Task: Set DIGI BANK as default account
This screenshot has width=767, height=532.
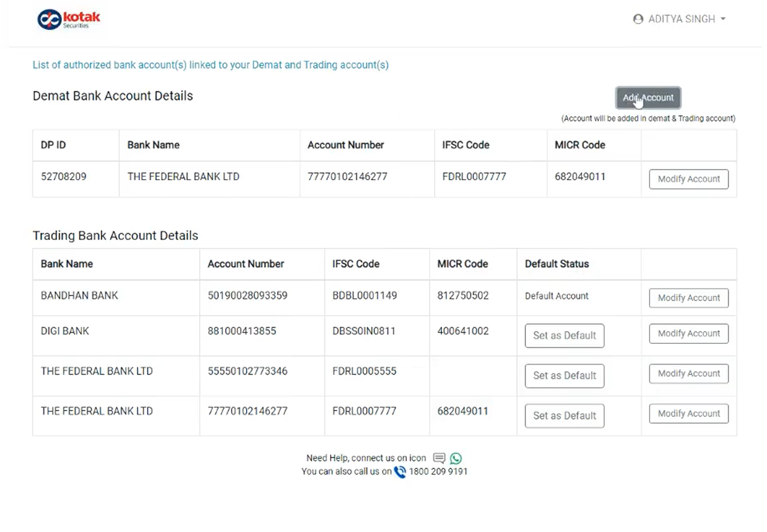Action: [x=564, y=336]
